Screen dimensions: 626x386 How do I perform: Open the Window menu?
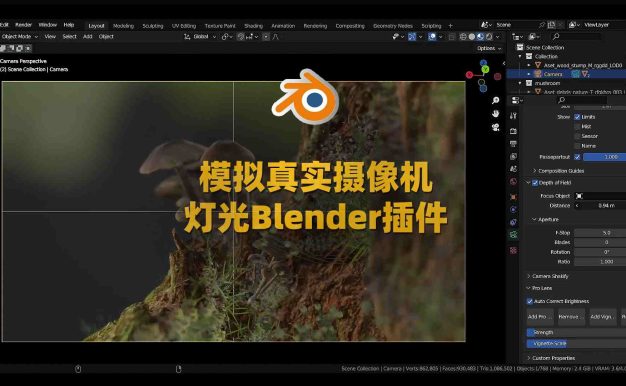48,25
